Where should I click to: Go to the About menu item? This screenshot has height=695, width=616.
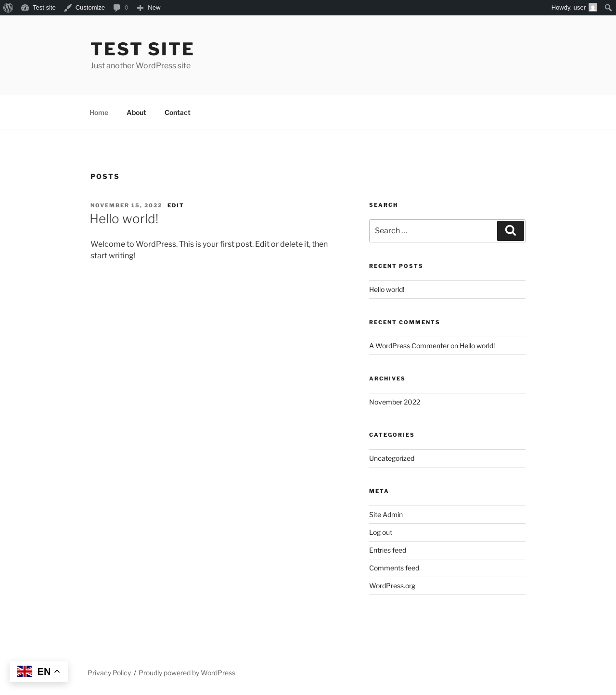click(136, 113)
